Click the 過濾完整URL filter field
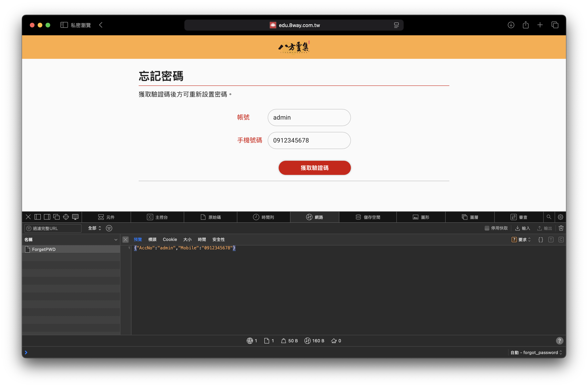This screenshot has height=387, width=588. tap(53, 228)
